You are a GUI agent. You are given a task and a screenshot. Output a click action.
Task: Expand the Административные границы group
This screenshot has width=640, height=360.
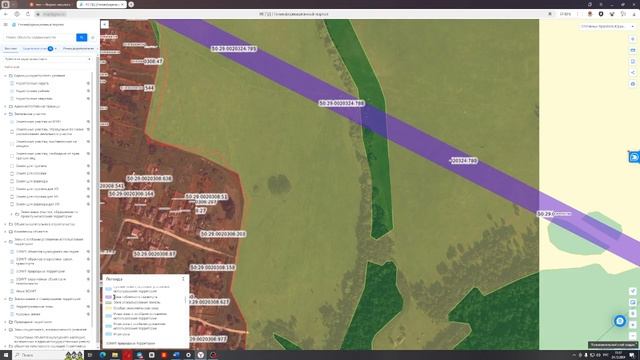point(5,107)
